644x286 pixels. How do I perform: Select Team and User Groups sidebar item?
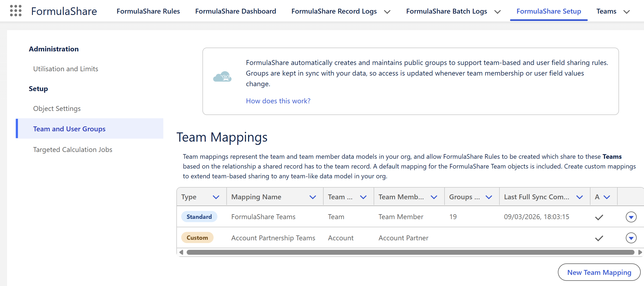coord(89,128)
